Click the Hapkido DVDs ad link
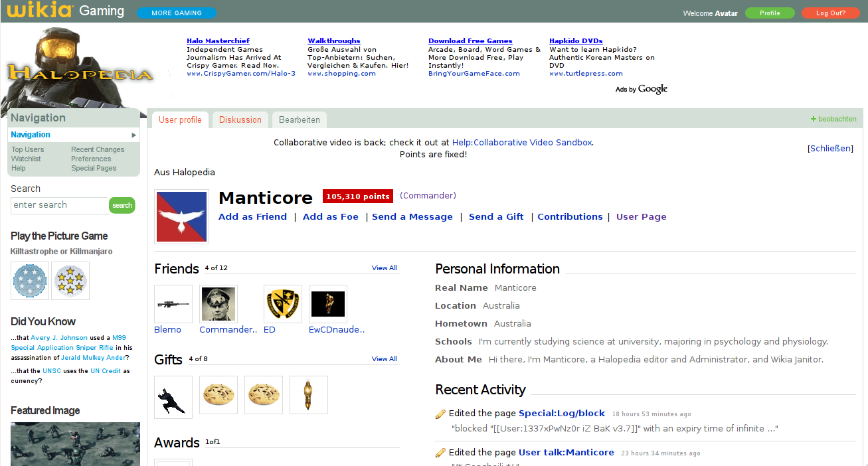Screen dimensions: 868x466 pyautogui.click(x=576, y=41)
